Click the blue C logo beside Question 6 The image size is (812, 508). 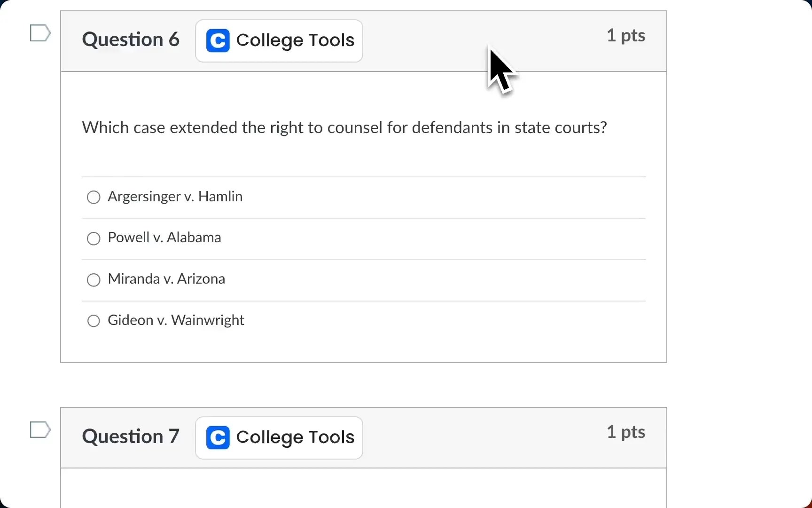[218, 41]
